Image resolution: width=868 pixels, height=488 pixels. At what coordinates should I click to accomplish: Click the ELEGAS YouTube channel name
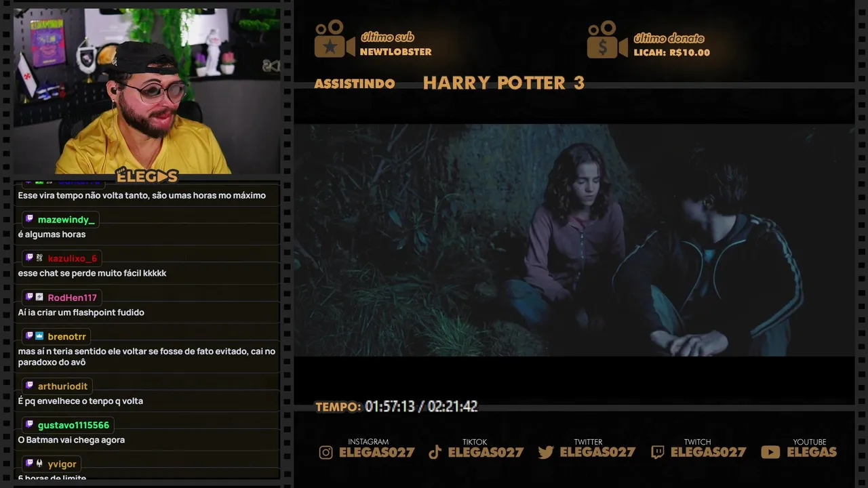812,452
